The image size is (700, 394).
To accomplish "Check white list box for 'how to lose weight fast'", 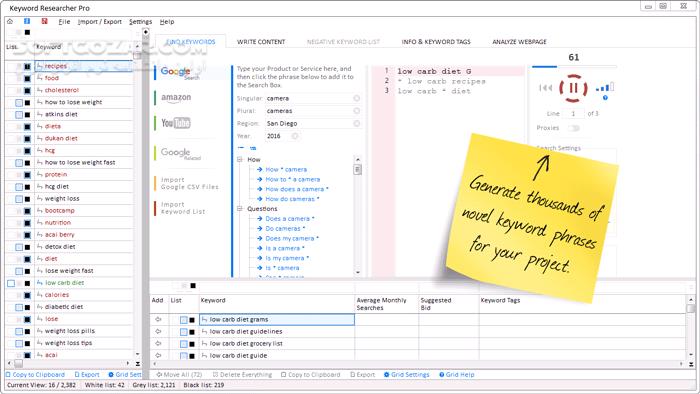I will 19,163.
